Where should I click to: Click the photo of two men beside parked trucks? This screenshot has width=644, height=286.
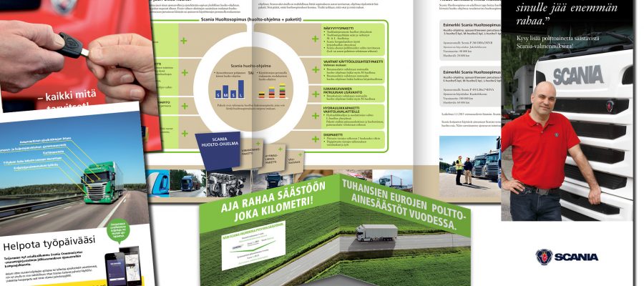click(x=469, y=167)
